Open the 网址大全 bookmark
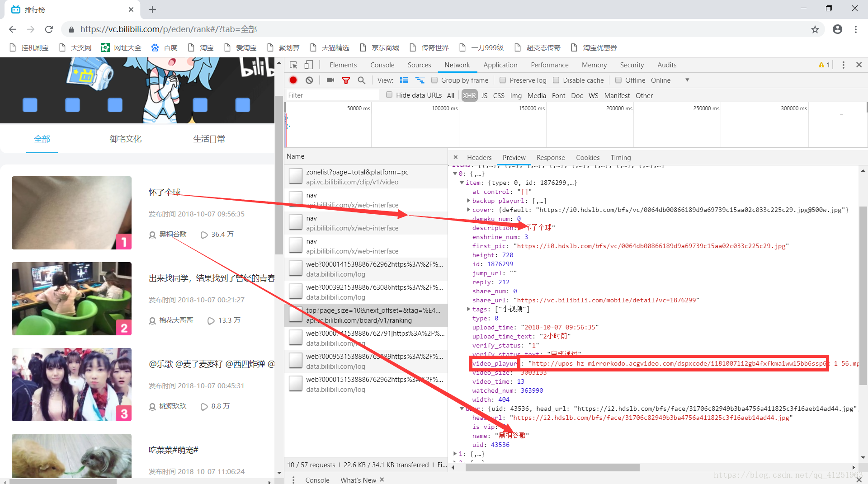This screenshot has width=868, height=484. [121, 48]
